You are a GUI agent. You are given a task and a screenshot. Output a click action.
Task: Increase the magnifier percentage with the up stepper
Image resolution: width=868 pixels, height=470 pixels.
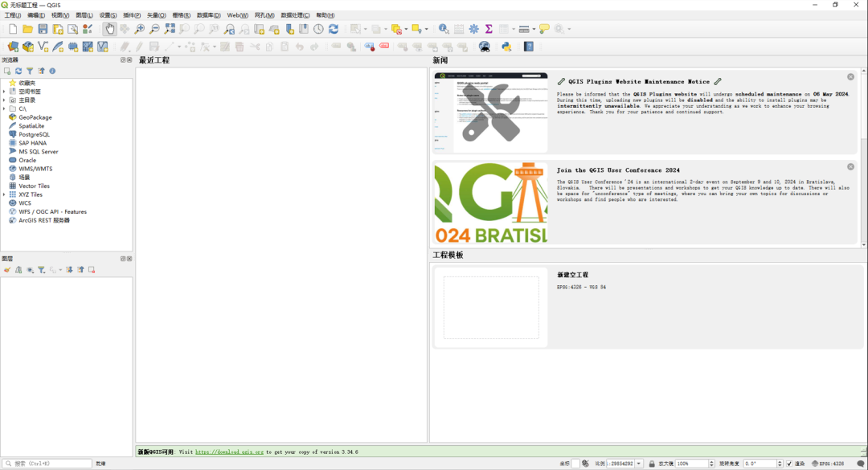click(x=712, y=462)
